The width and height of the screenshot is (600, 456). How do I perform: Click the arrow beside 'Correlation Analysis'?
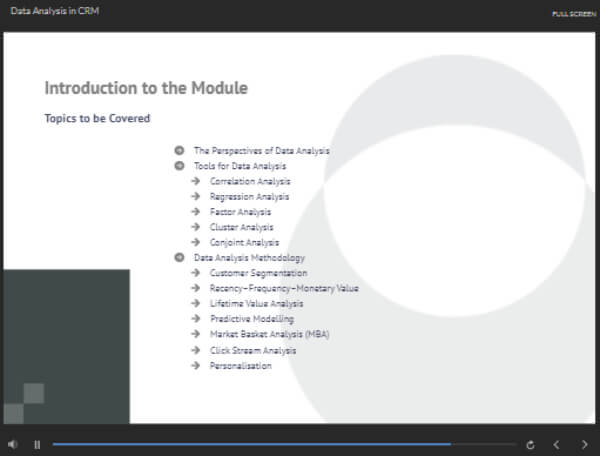[x=196, y=181]
